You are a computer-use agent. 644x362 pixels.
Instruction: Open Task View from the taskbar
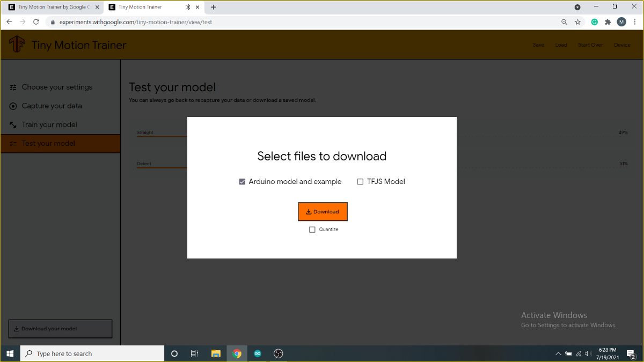click(195, 353)
